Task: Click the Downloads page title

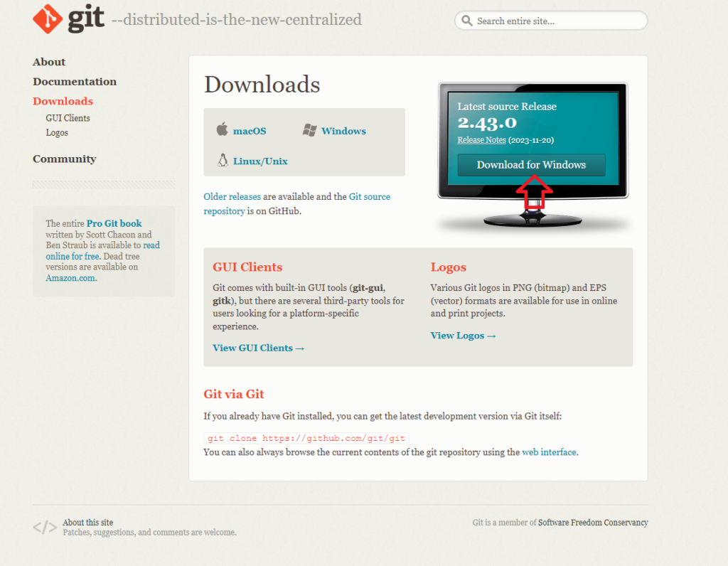Action: tap(262, 84)
